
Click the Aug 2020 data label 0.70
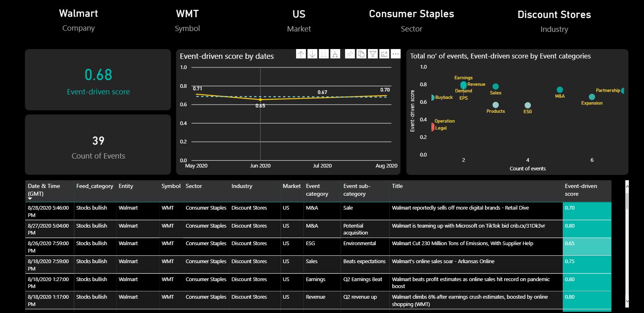click(385, 90)
